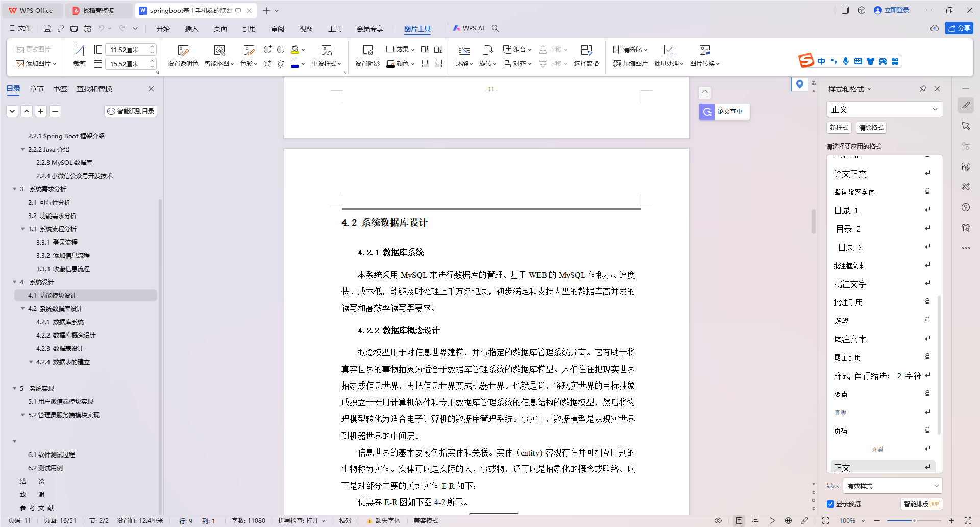The width and height of the screenshot is (980, 527).
Task: Click the 压缩图片 compress picture button
Action: [x=630, y=64]
